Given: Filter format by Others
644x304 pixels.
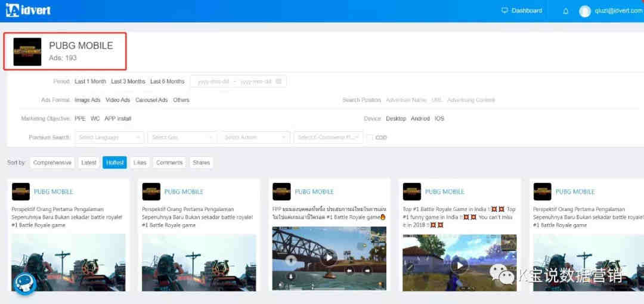Looking at the screenshot, I should (x=181, y=100).
